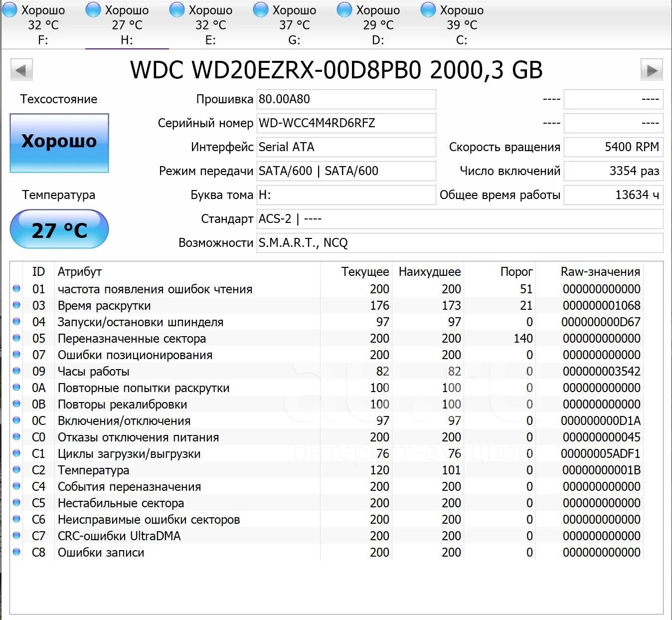Image resolution: width=672 pixels, height=620 pixels.
Task: Click the status dot for Ошибки записи
Action: pyautogui.click(x=16, y=552)
